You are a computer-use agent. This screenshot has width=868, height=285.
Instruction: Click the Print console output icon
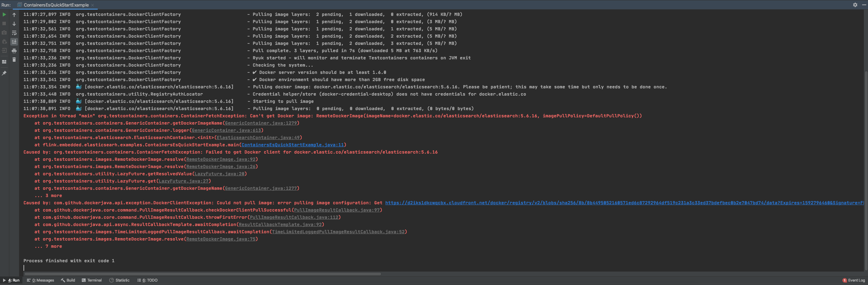point(14,51)
